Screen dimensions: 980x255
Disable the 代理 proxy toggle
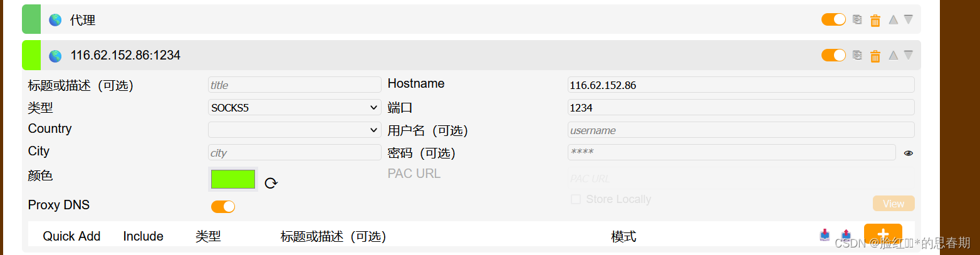point(833,20)
